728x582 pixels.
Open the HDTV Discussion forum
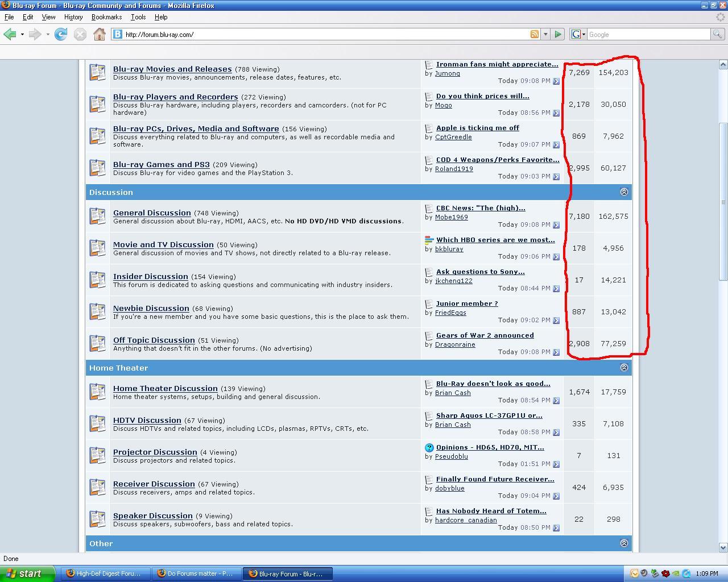point(147,421)
